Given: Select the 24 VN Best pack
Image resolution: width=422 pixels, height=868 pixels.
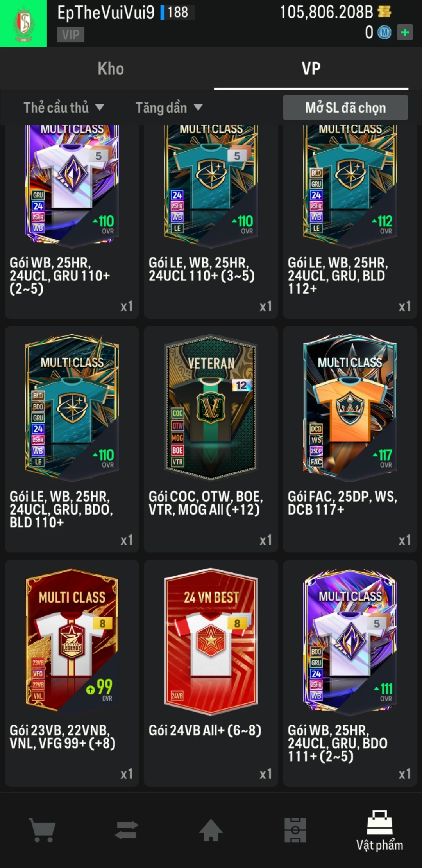Looking at the screenshot, I should tap(211, 673).
